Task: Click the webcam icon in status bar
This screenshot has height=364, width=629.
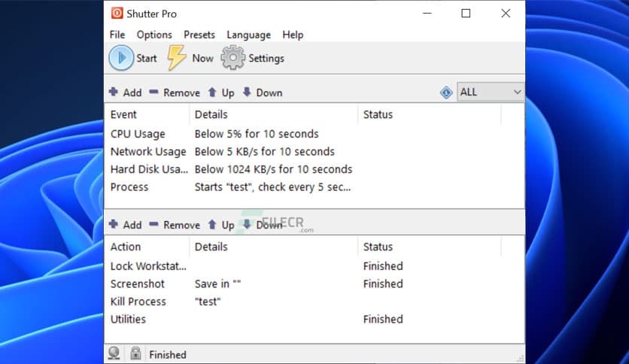Action: 115,353
